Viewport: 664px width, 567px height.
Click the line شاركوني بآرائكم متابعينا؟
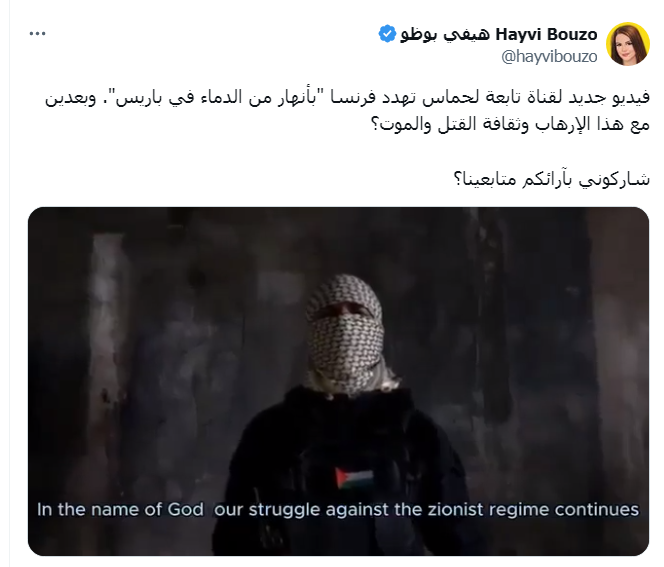click(551, 179)
